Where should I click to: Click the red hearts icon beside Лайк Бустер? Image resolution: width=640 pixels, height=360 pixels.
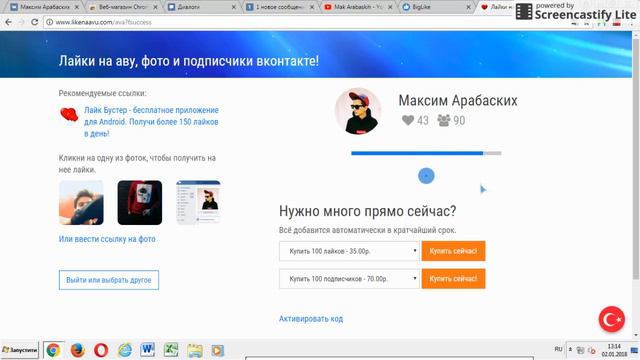[69, 115]
